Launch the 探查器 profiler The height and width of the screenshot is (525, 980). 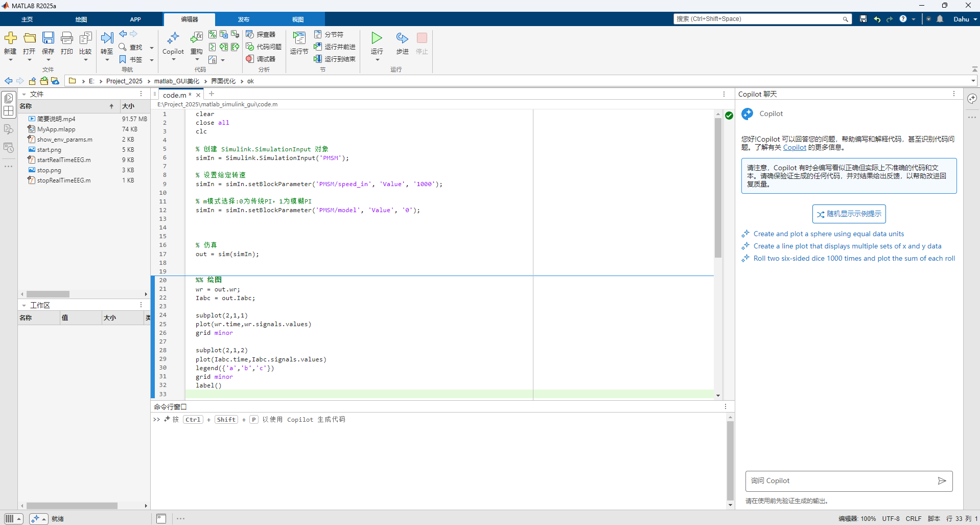point(261,34)
